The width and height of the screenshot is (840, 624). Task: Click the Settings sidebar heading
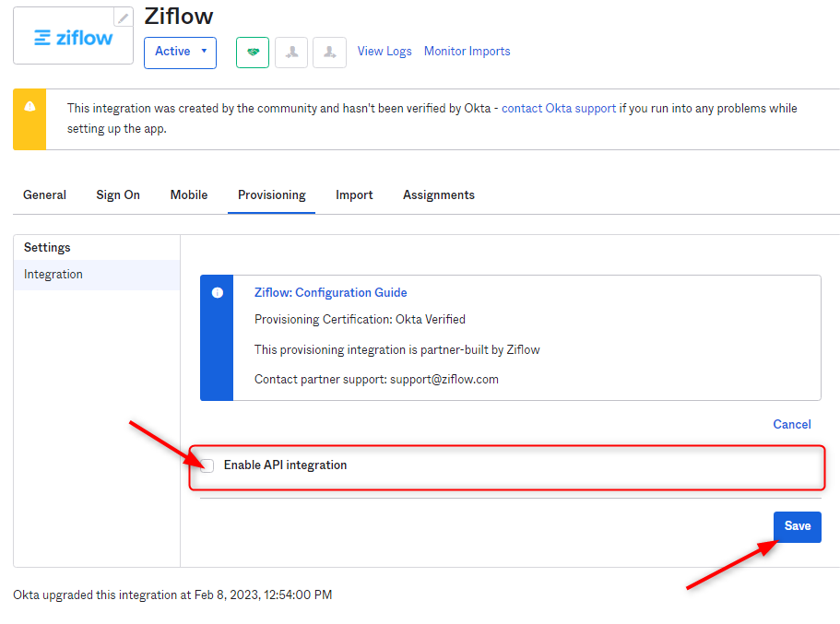tap(47, 247)
